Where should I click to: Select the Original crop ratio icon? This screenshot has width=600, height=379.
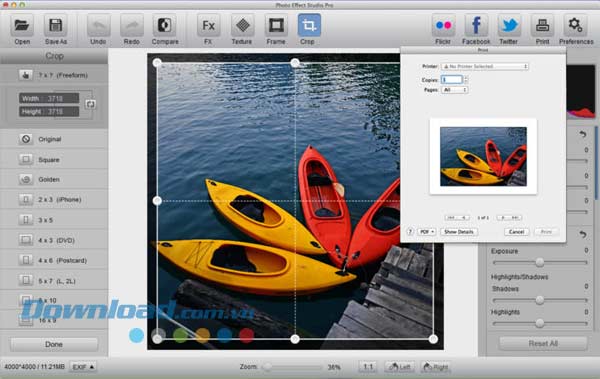pyautogui.click(x=26, y=139)
